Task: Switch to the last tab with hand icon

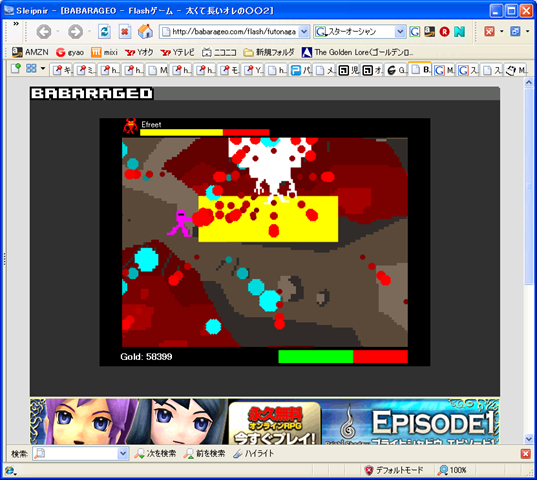Action: pos(516,70)
